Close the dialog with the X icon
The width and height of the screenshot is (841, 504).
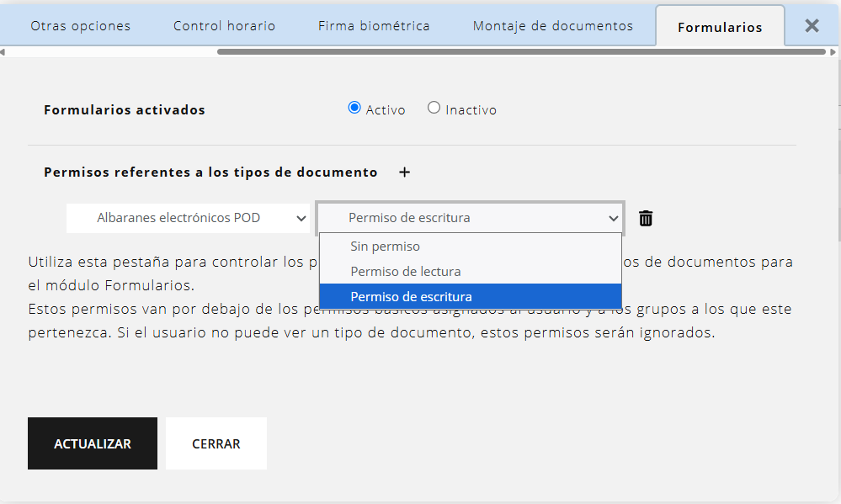pyautogui.click(x=812, y=26)
